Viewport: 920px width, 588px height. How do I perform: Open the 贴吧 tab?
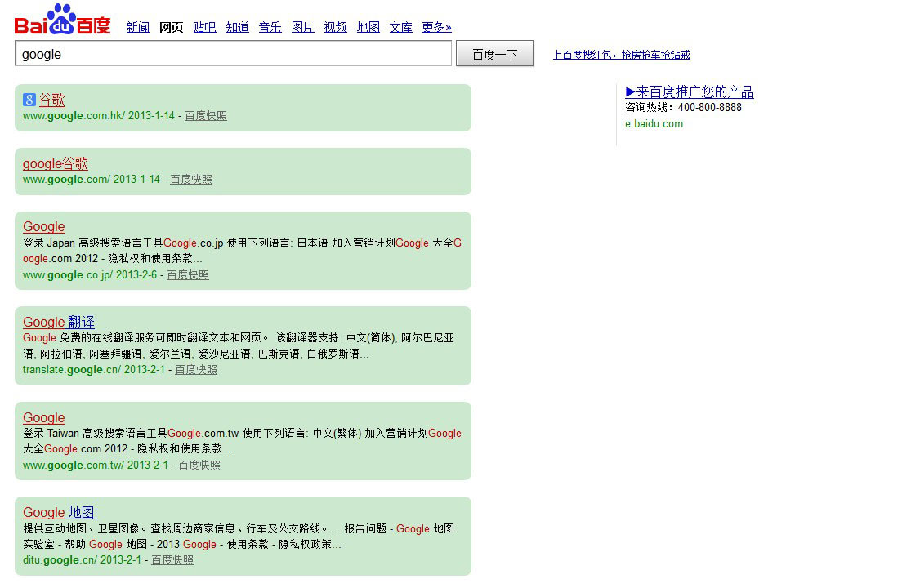tap(204, 27)
